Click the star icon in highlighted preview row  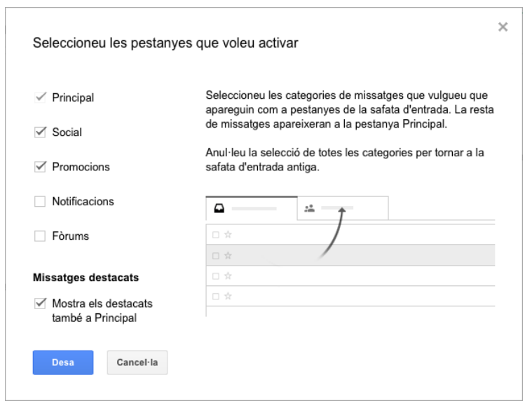[x=228, y=256]
